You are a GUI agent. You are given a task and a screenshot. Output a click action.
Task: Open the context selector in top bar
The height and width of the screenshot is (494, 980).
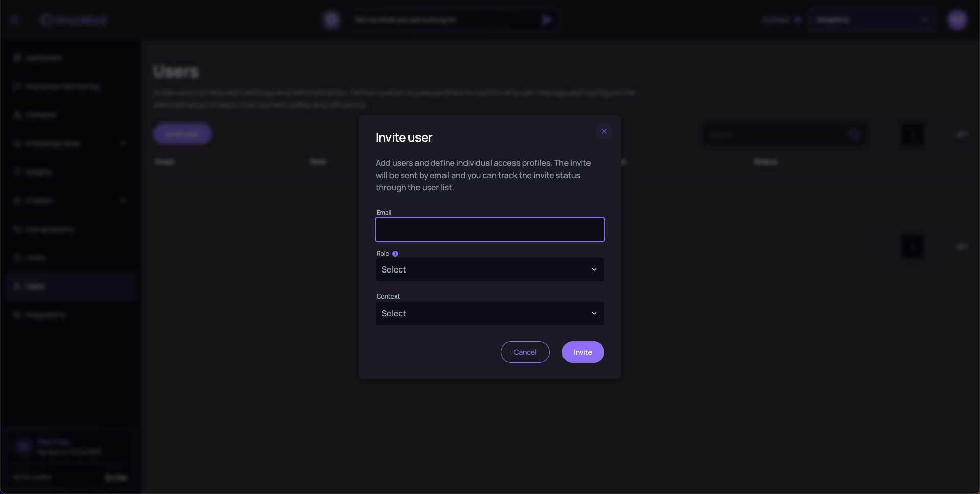tap(872, 20)
